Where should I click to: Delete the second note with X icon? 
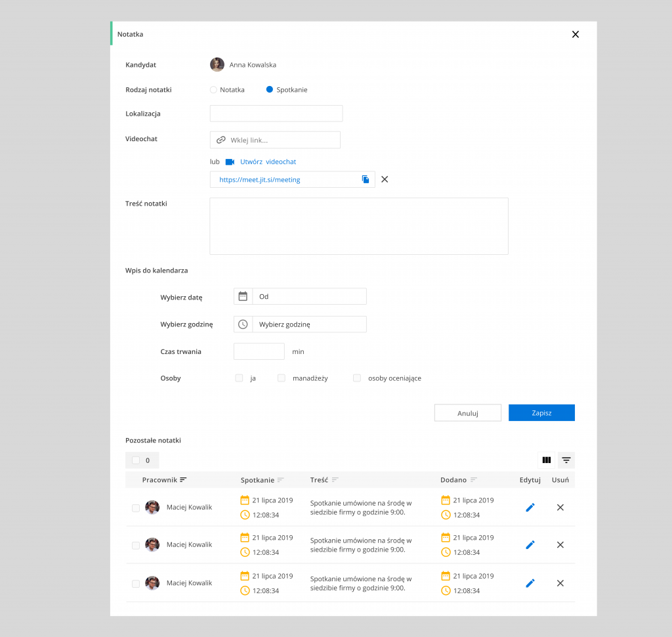click(x=560, y=545)
